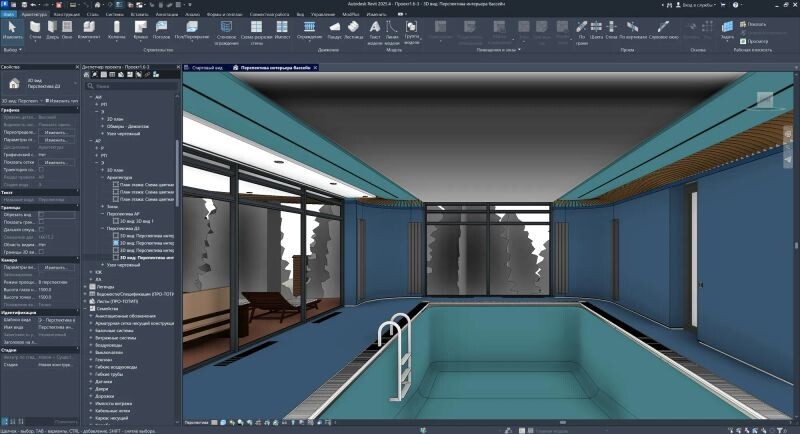The height and width of the screenshot is (434, 800).
Task: Check the 3D вид: 3D вид 1 box
Action: click(x=116, y=220)
